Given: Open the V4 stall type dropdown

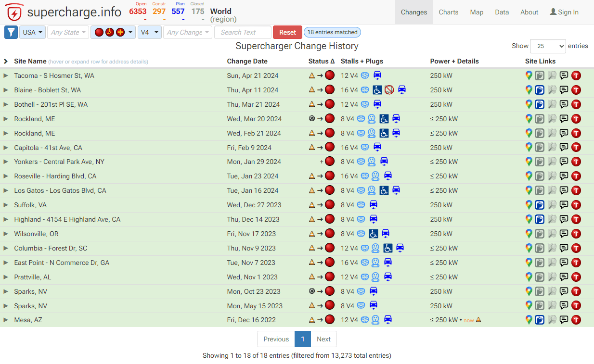Looking at the screenshot, I should pos(149,32).
